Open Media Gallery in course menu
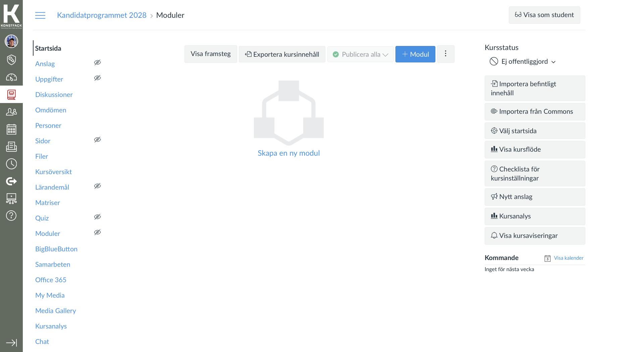 click(56, 311)
